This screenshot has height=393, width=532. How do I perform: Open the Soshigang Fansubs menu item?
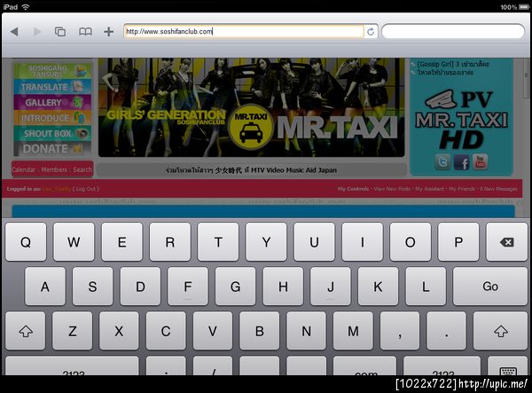coord(52,71)
